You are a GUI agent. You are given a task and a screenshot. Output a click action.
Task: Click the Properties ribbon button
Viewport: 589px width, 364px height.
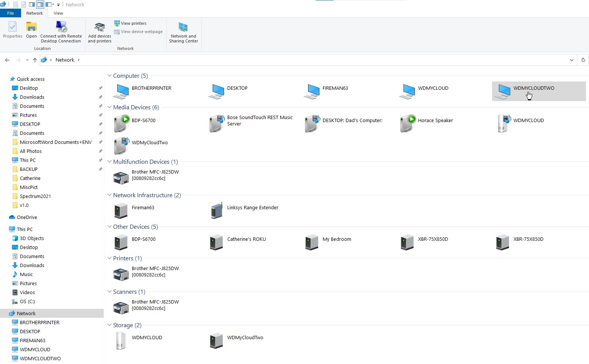13,29
